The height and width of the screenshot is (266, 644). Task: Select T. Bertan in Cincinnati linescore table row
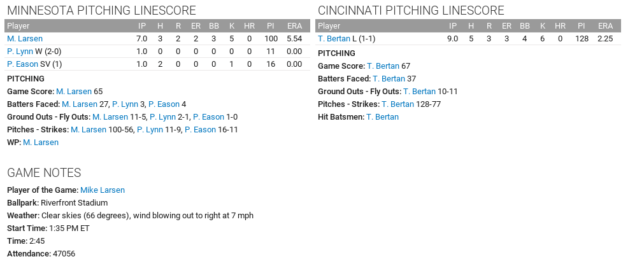(x=334, y=39)
